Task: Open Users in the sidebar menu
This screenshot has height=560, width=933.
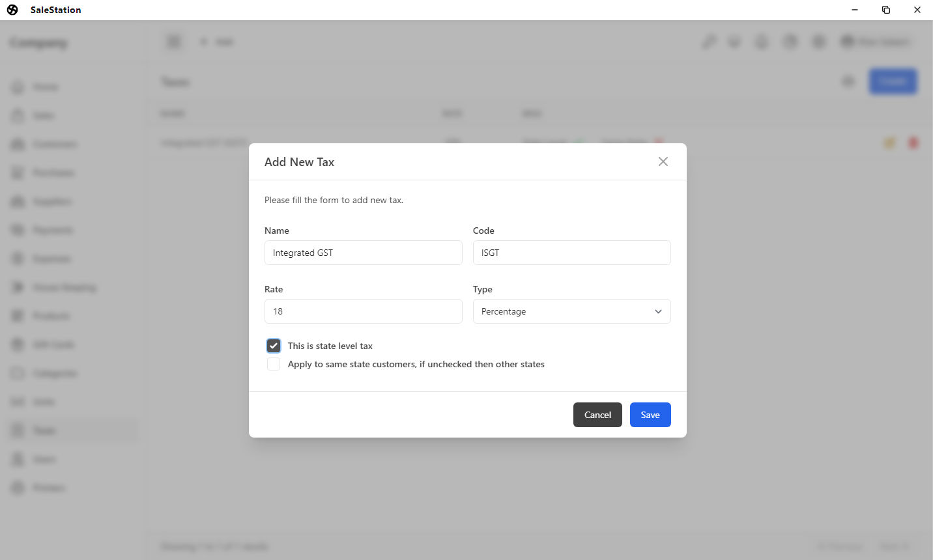Action: click(x=44, y=459)
